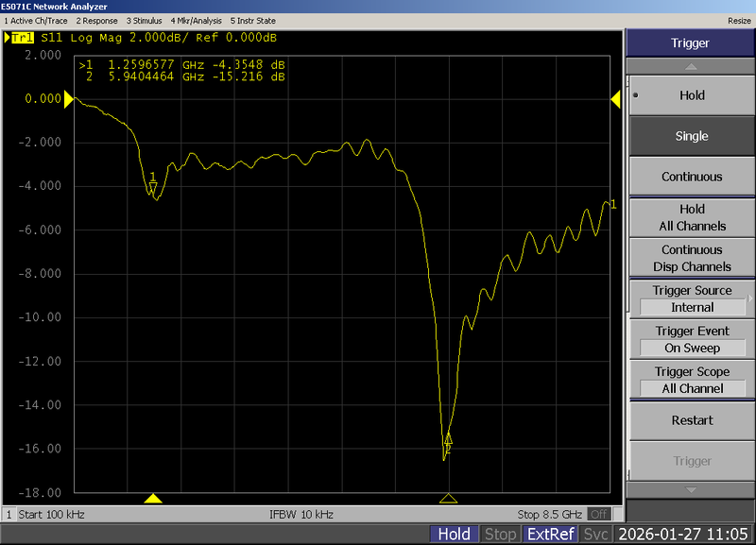Open the Trigger Source Internal selector
The width and height of the screenshot is (756, 545).
[691, 299]
